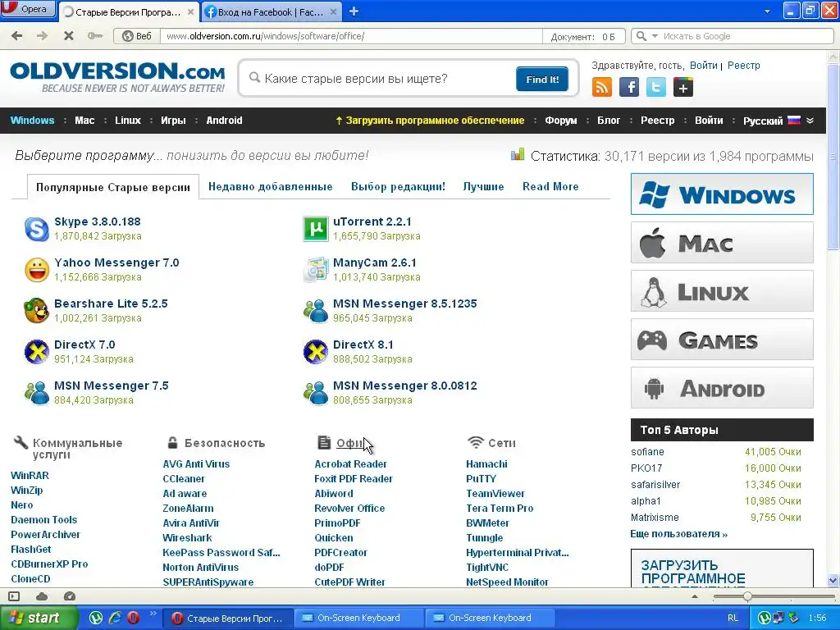Image resolution: width=840 pixels, height=630 pixels.
Task: Click the vertical scrollbar down arrow
Action: (833, 580)
